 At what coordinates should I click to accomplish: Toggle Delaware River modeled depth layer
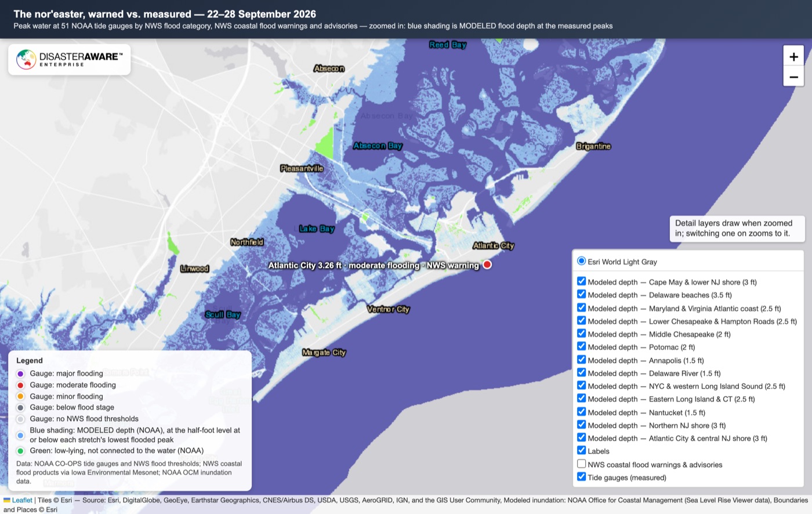pyautogui.click(x=582, y=372)
